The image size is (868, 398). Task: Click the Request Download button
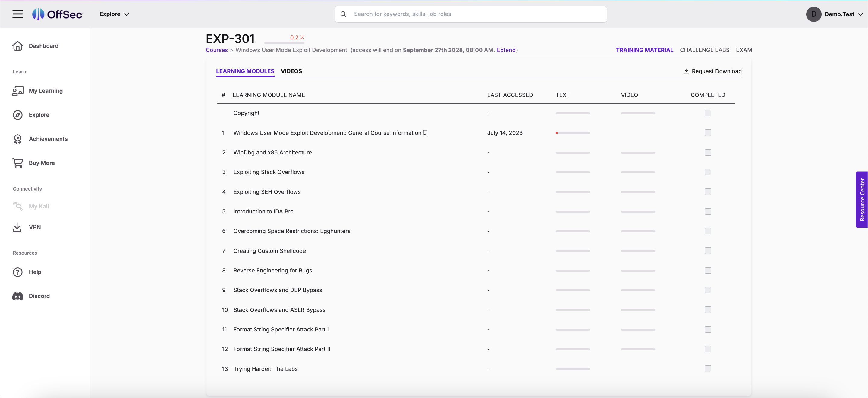click(x=712, y=71)
